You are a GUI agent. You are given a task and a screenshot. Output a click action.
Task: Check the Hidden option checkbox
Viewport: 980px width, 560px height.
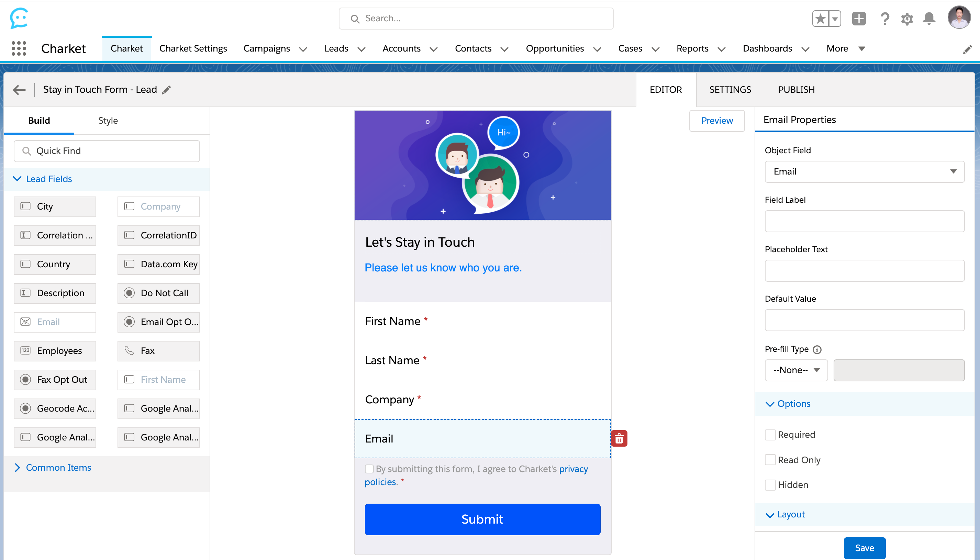pyautogui.click(x=770, y=485)
